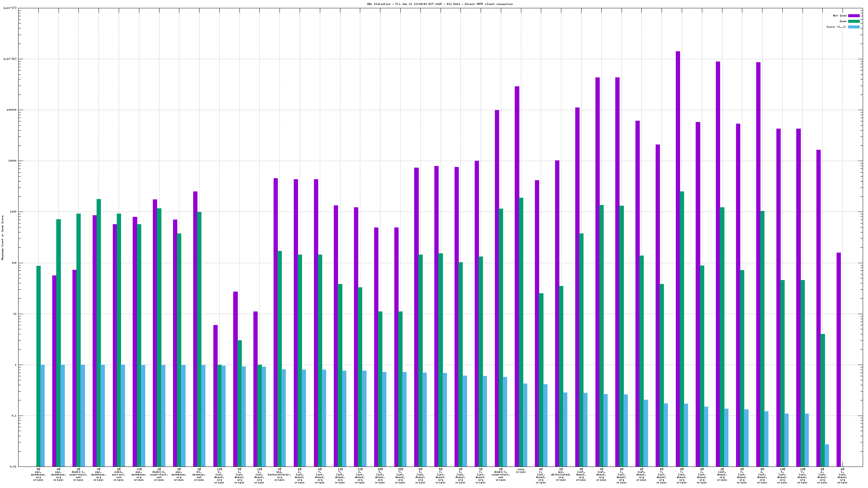
Task: Click the green Spam legend swatch
Action: 853,21
